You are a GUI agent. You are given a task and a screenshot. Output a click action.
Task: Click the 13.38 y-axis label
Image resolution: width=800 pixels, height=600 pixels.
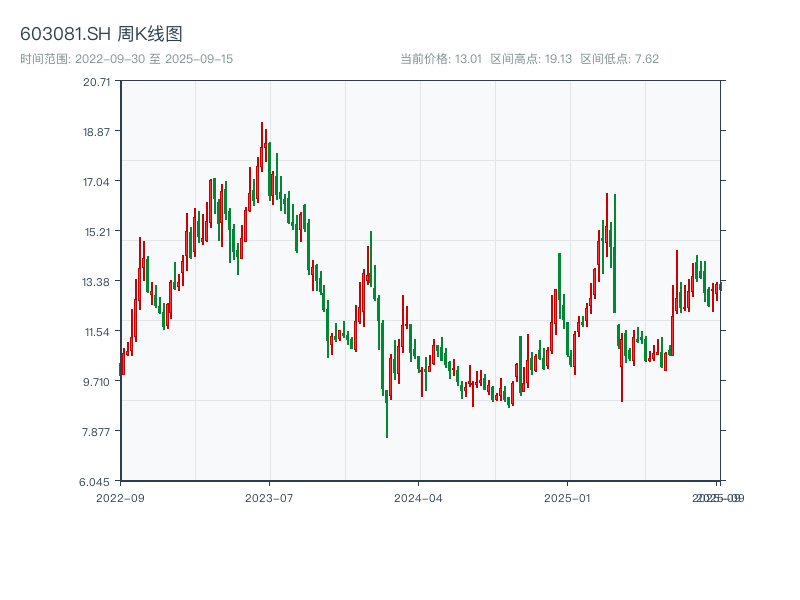pos(96,282)
